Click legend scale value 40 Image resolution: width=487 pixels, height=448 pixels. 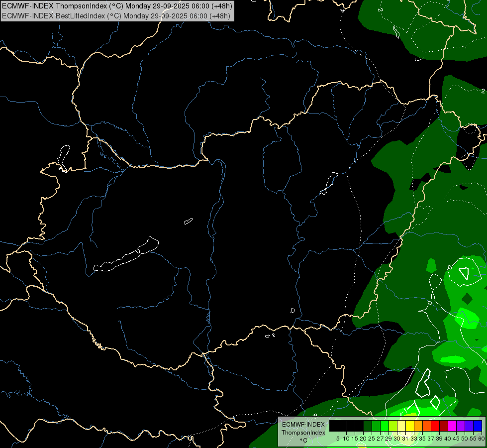tap(448, 439)
